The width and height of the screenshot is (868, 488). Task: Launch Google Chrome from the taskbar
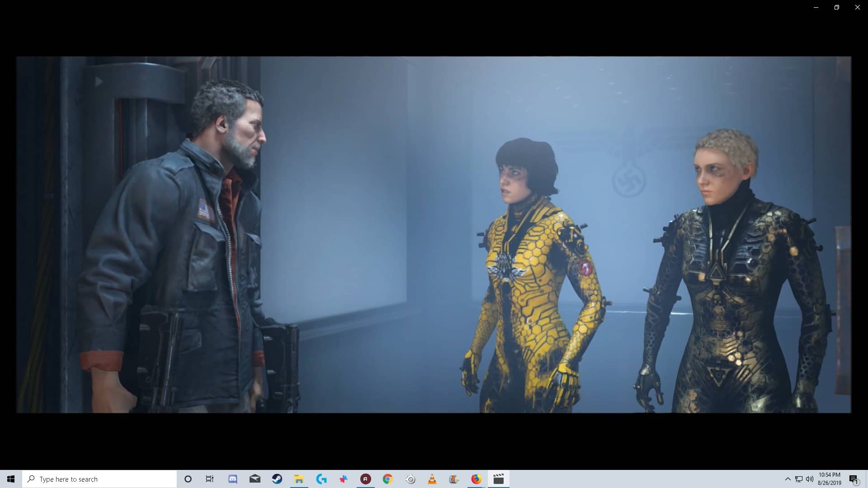coord(387,479)
